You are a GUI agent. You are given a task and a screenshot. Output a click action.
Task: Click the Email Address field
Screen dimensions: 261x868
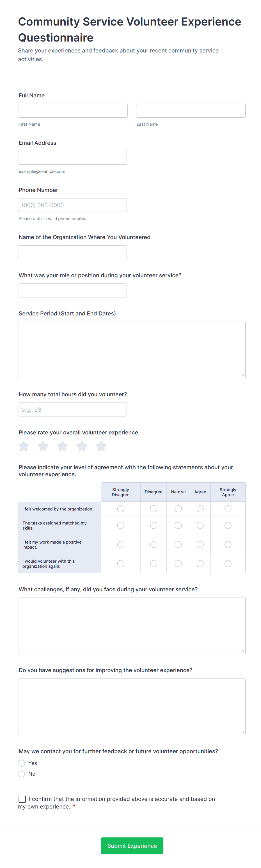72,158
